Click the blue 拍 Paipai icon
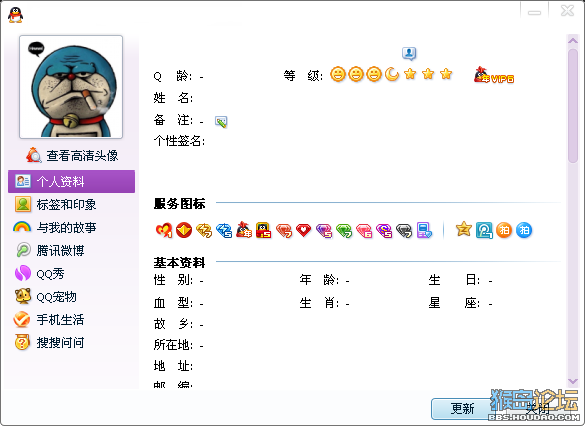The height and width of the screenshot is (426, 585). point(524,230)
